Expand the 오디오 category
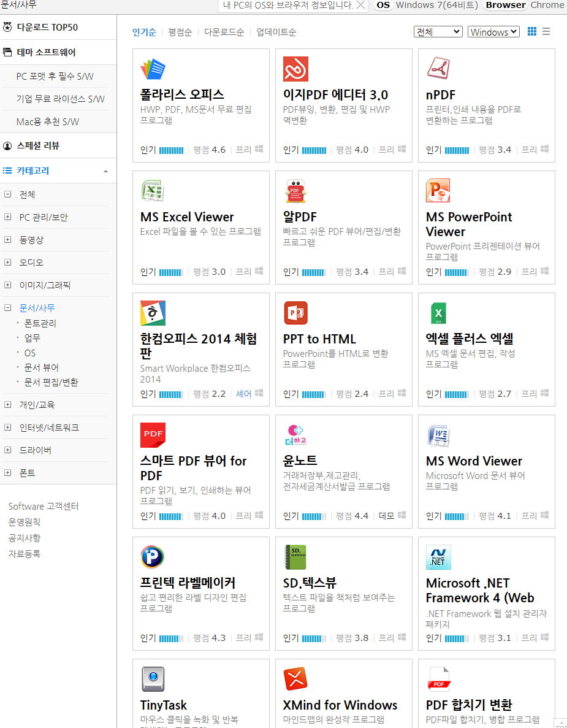 click(7, 262)
